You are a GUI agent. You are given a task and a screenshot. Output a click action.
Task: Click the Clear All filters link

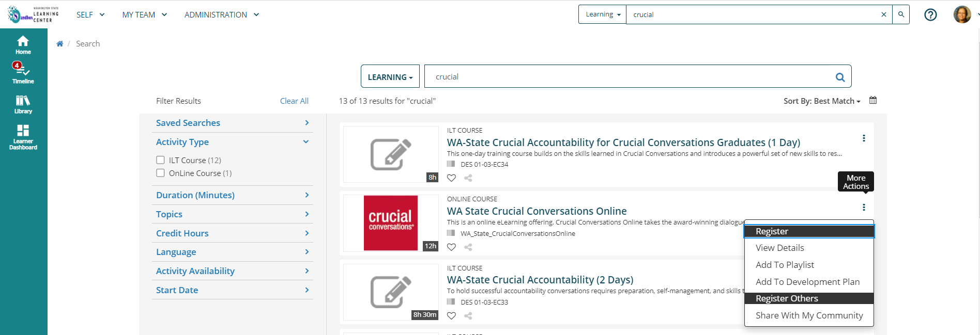[294, 101]
